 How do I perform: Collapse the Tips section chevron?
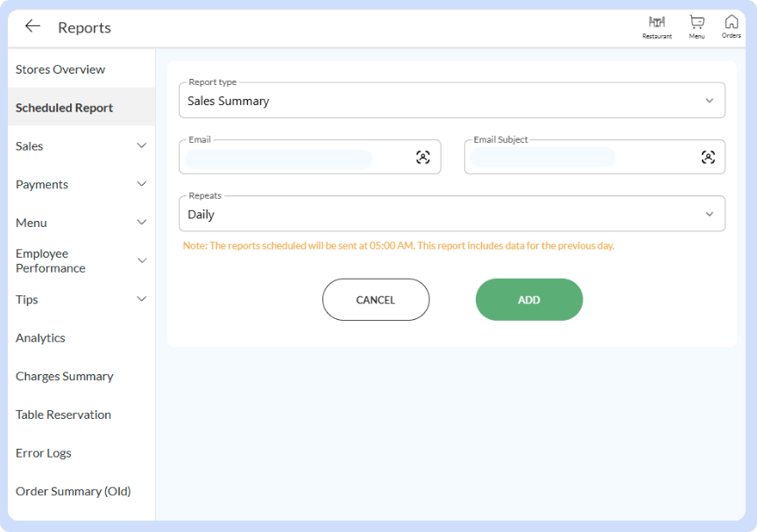click(142, 299)
